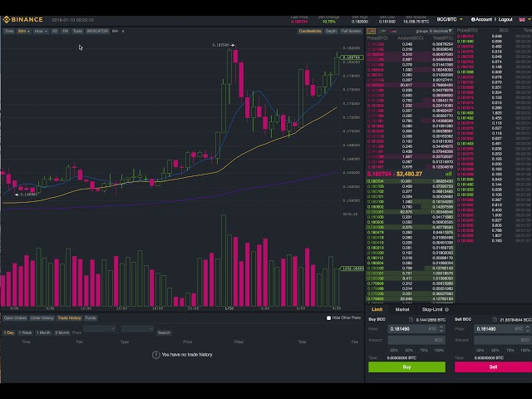Open the BCC/BTC pair selector dropdown
Screen dimensions: 532x399
pyautogui.click(x=450, y=20)
